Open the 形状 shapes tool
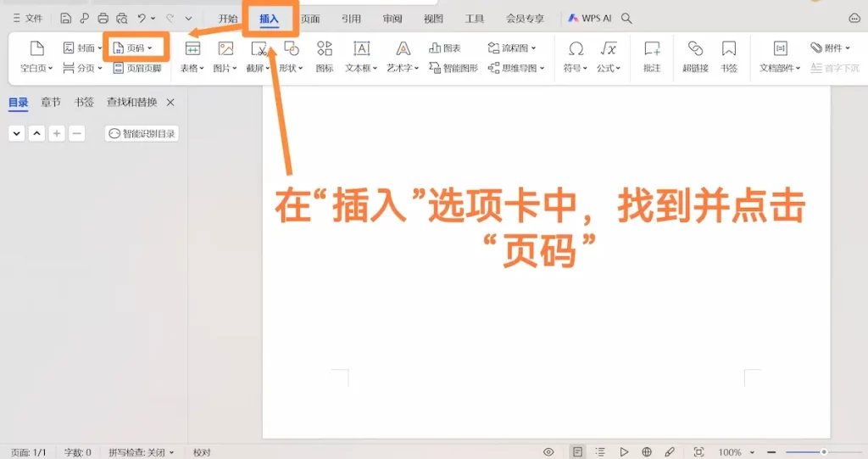Viewport: 868px width, 459px height. pos(292,57)
